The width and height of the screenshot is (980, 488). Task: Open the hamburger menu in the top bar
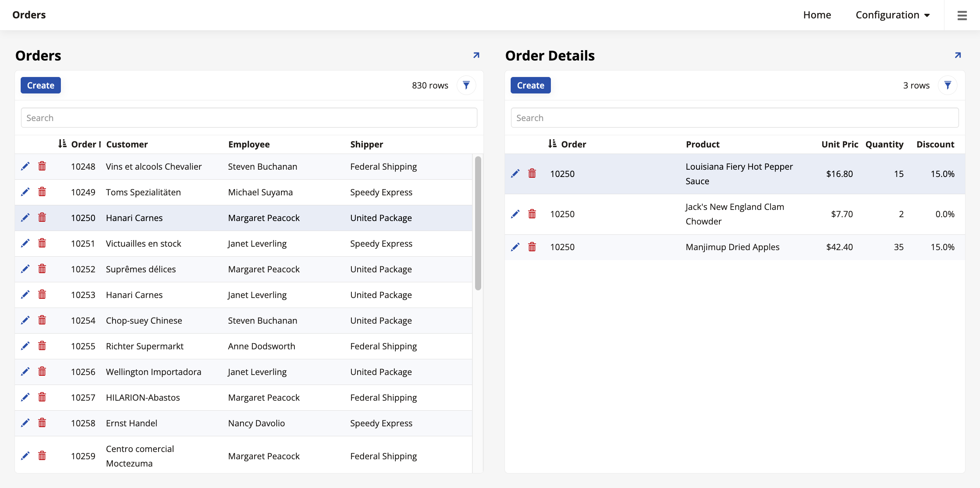962,15
